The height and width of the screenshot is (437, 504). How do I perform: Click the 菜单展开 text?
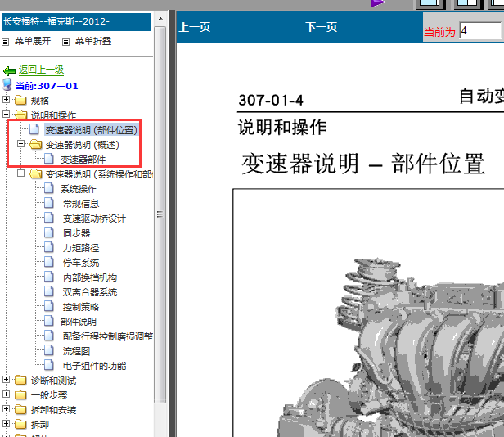33,41
